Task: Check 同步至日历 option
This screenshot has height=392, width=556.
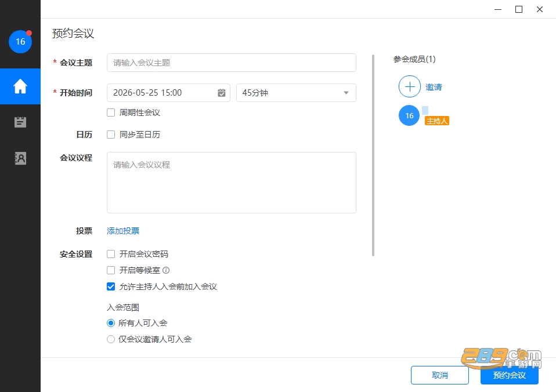Action: point(111,135)
